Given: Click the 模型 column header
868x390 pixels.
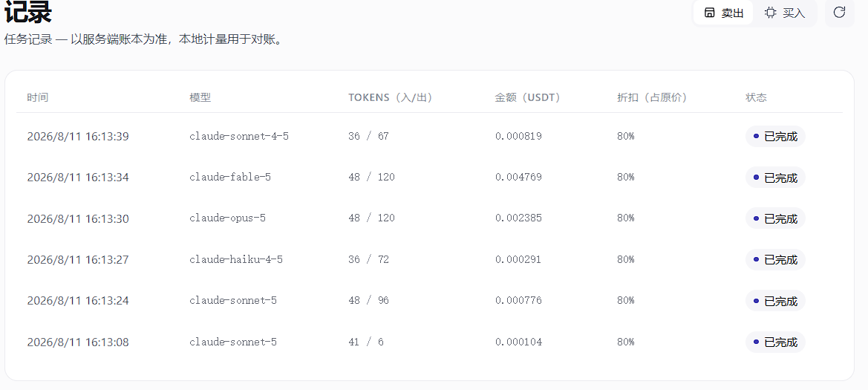Looking at the screenshot, I should (200, 97).
